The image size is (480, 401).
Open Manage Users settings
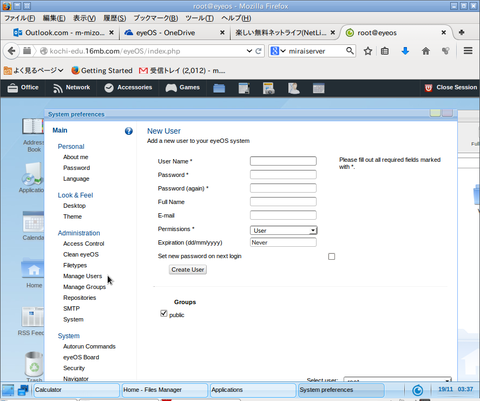tap(82, 276)
